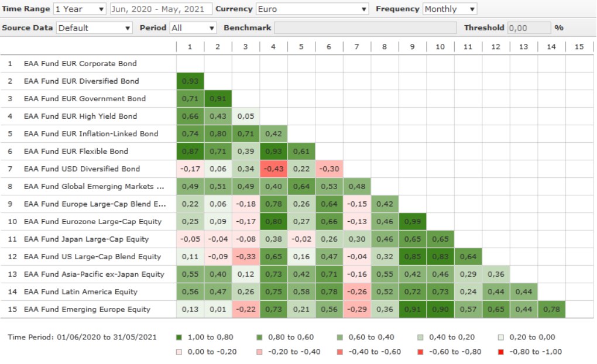The height and width of the screenshot is (364, 597).
Task: Click the Threshold value field
Action: point(529,28)
